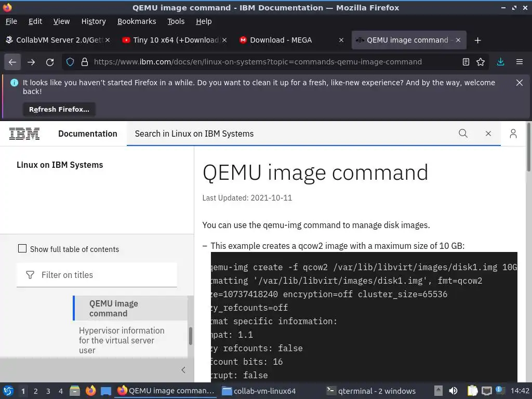532x399 pixels.
Task: Open the Edit menu
Action: click(35, 21)
